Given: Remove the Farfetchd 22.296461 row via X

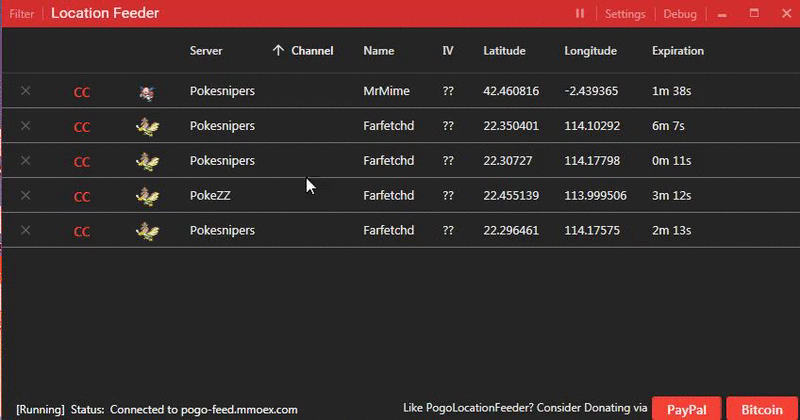Looking at the screenshot, I should pos(26,230).
